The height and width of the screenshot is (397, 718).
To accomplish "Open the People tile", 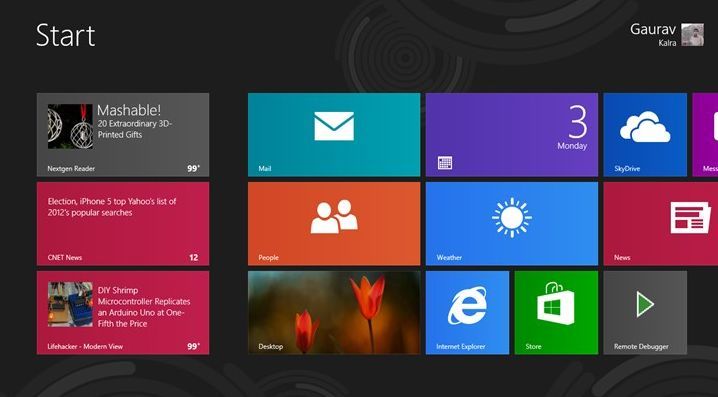I will click(334, 223).
